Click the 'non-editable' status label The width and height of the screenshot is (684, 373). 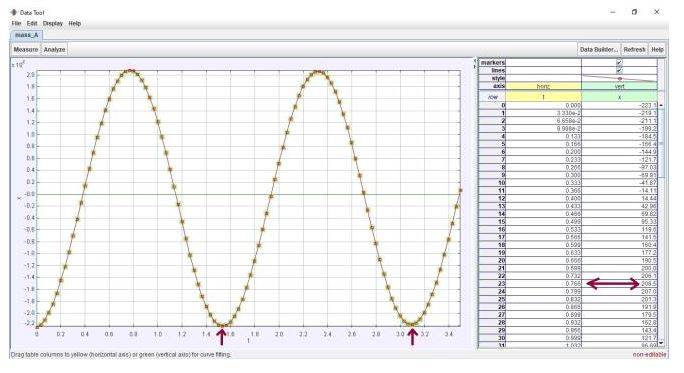(649, 355)
